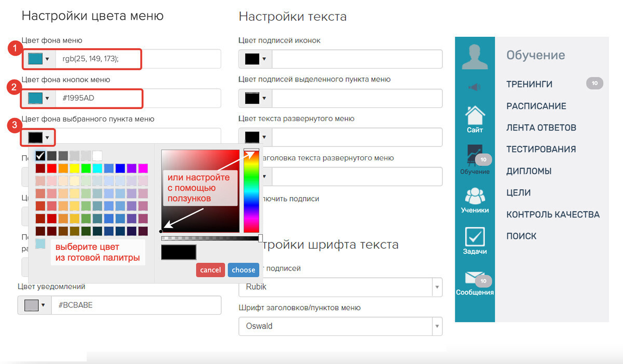This screenshot has width=623, height=364.
Task: Click the #BCBABE notification color field
Action: pyautogui.click(x=136, y=305)
